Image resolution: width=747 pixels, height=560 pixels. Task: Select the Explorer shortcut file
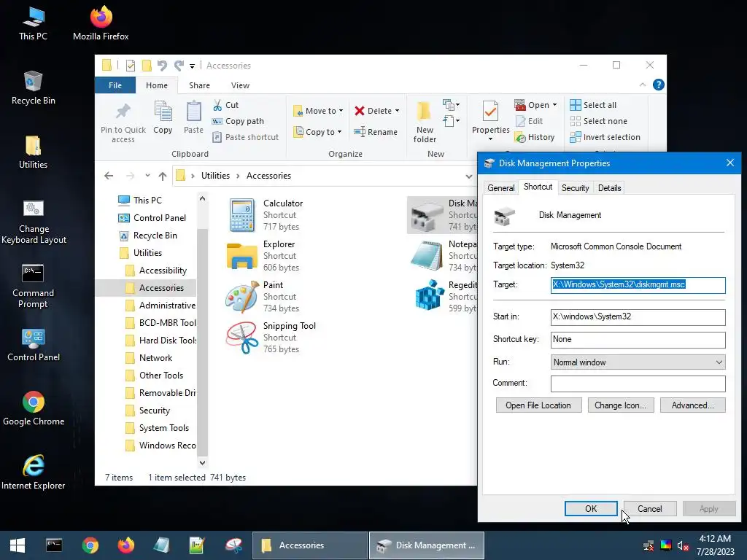tap(263, 256)
